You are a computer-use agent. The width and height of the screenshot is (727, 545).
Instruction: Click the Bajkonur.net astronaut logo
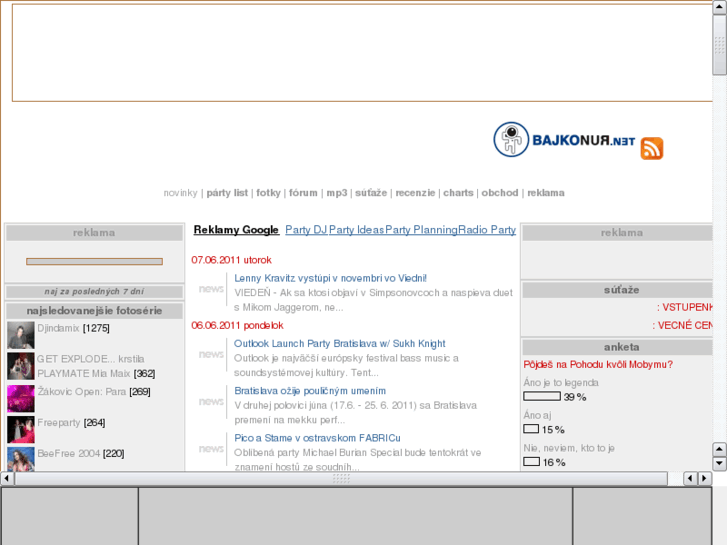(564, 140)
